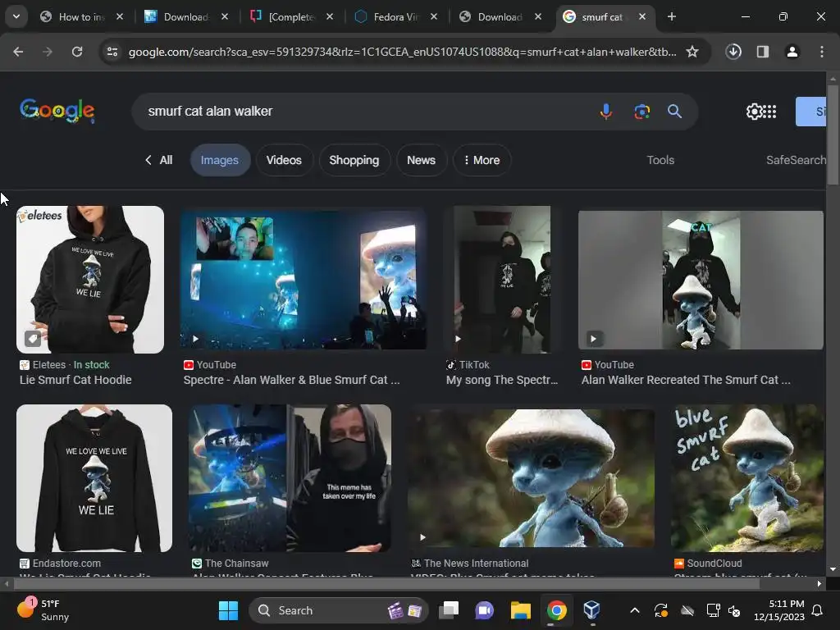
Task: Click the Google logo
Action: pos(57,111)
